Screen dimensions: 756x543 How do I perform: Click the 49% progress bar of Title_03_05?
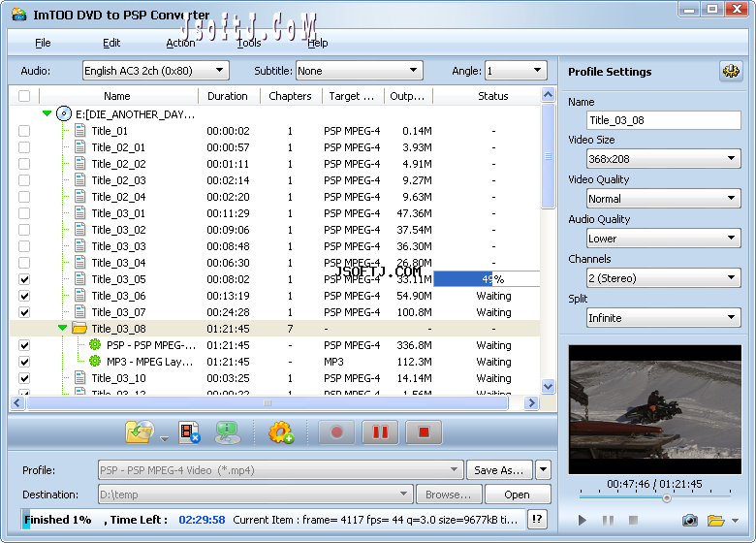[487, 279]
